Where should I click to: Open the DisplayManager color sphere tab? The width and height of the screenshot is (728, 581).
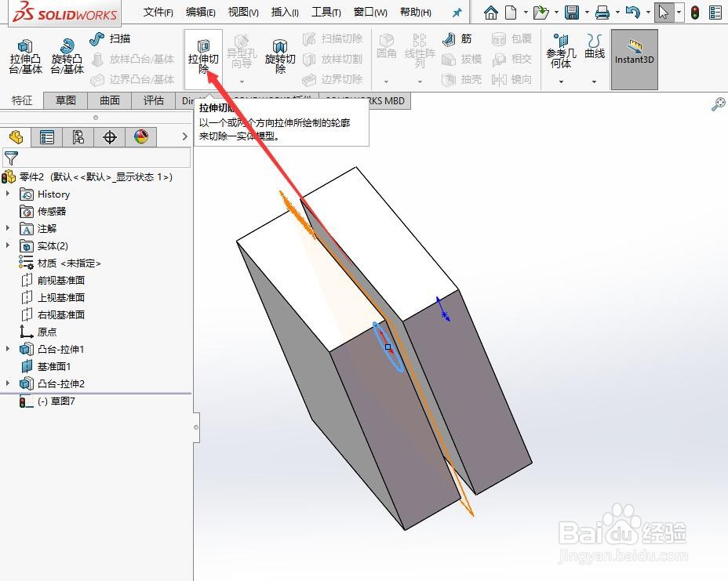(x=141, y=137)
